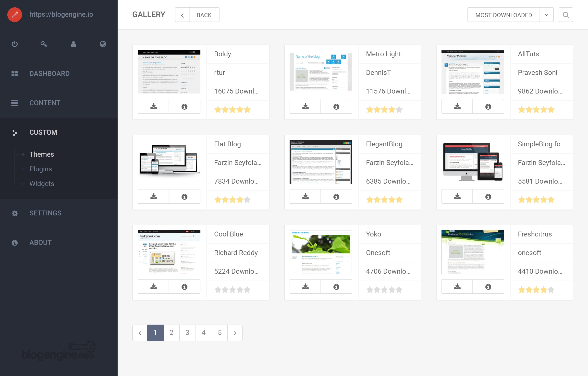Show info for Metro Light theme

pos(336,106)
